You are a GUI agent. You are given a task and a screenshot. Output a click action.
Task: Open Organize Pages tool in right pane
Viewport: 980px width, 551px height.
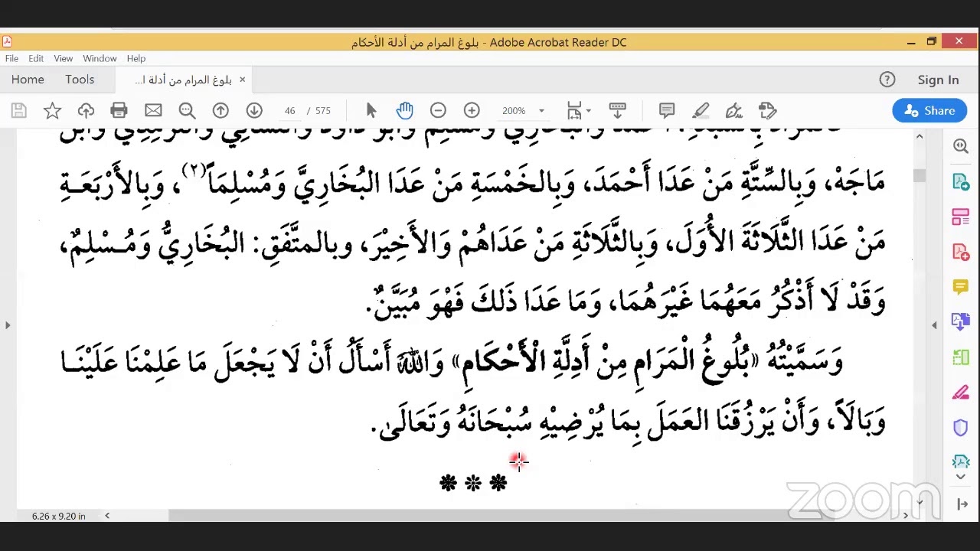tap(961, 357)
